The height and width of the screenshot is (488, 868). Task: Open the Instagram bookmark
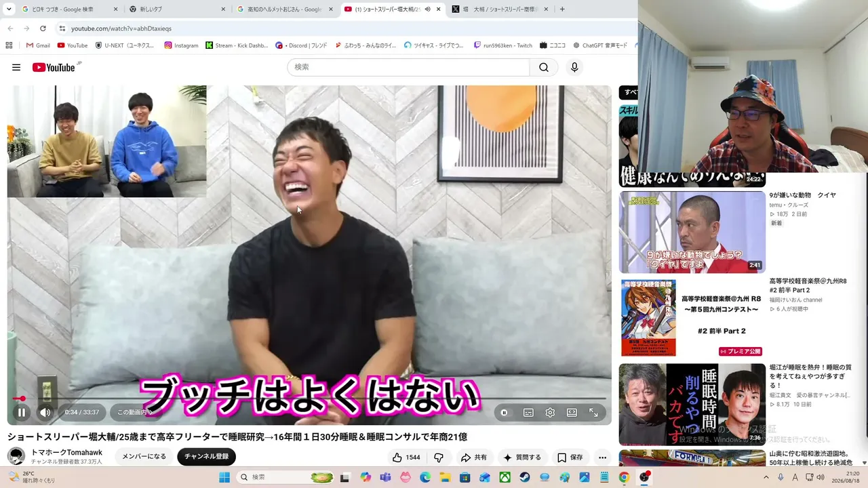click(181, 45)
